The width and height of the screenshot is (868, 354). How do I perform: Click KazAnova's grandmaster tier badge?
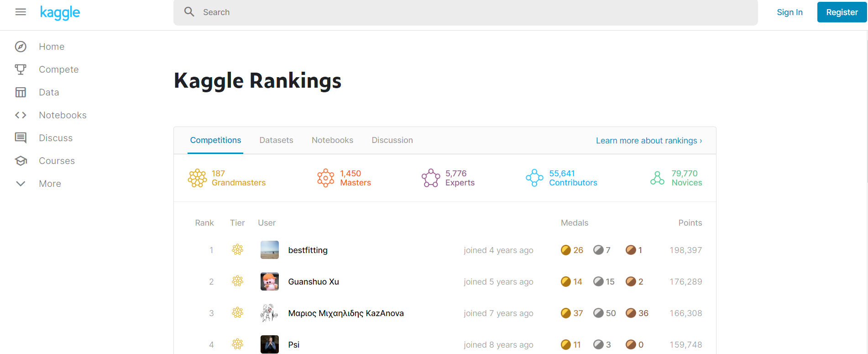[237, 313]
